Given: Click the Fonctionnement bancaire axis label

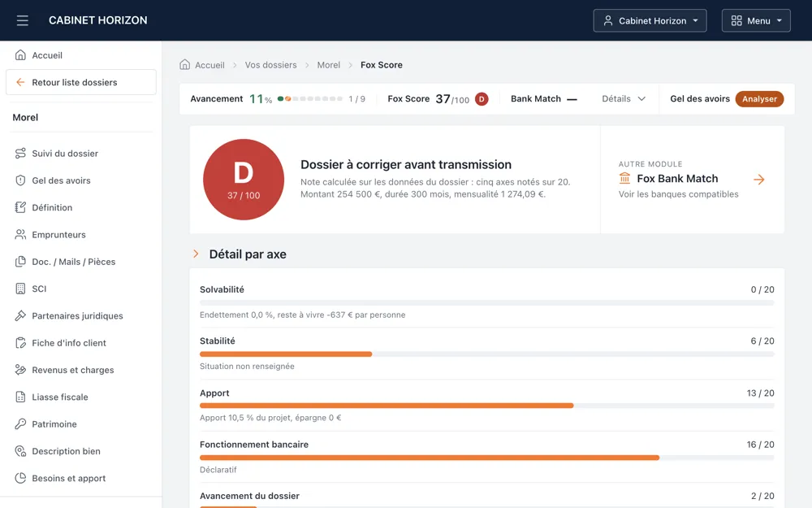Looking at the screenshot, I should 253,445.
